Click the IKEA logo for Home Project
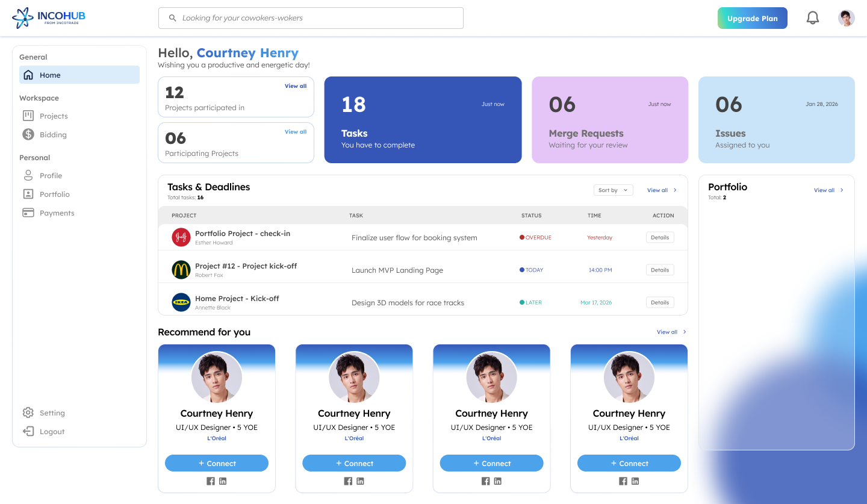This screenshot has width=867, height=504. tap(181, 302)
